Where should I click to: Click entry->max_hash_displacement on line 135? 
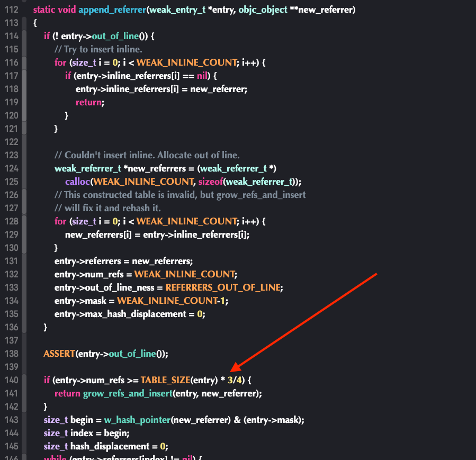120,314
